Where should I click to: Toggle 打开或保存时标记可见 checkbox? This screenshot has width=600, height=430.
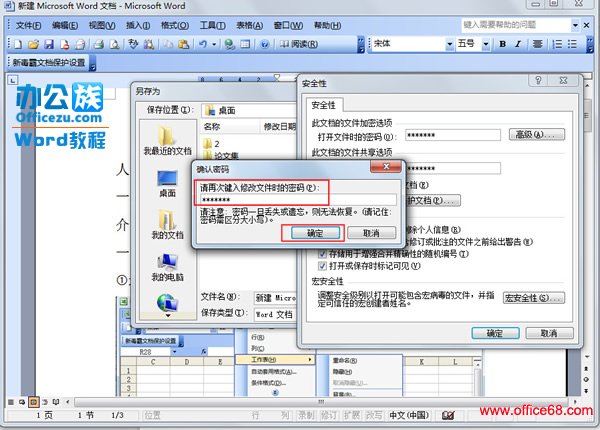322,266
